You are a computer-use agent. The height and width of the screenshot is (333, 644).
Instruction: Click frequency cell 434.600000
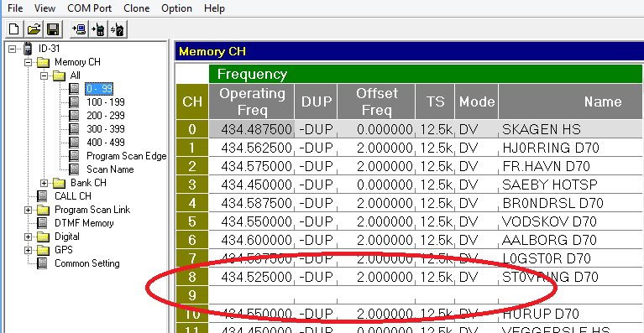coord(251,241)
